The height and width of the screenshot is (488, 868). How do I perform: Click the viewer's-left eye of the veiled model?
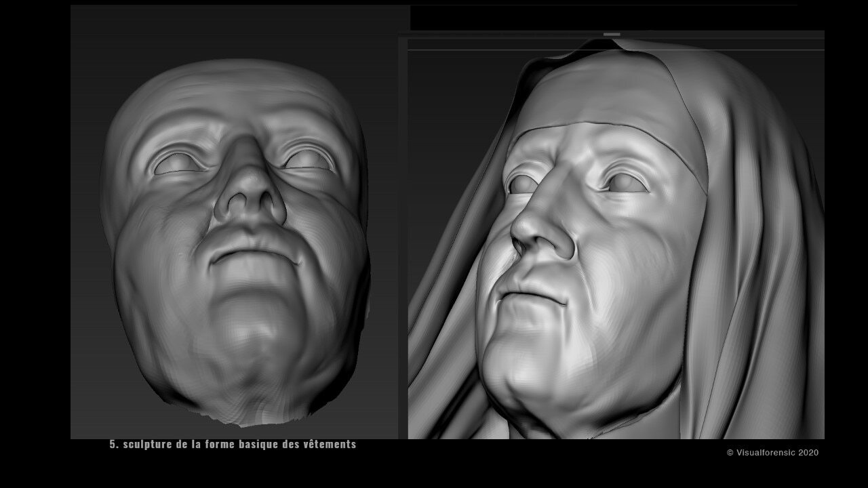tap(521, 184)
